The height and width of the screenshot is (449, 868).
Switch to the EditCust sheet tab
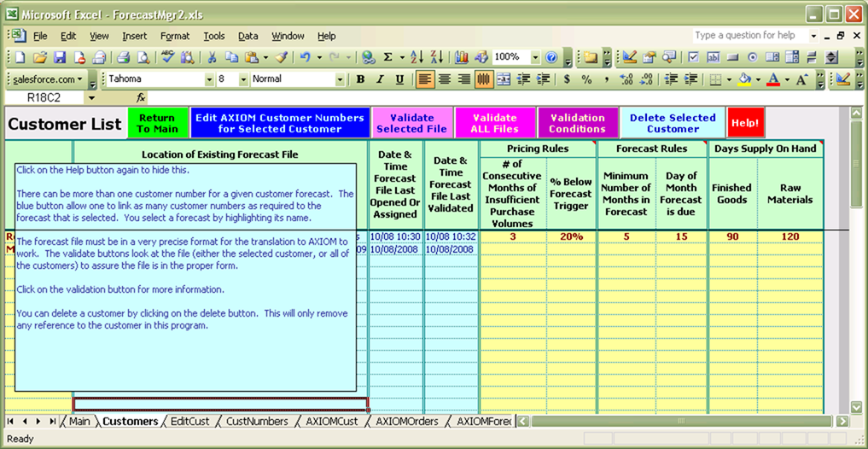189,422
